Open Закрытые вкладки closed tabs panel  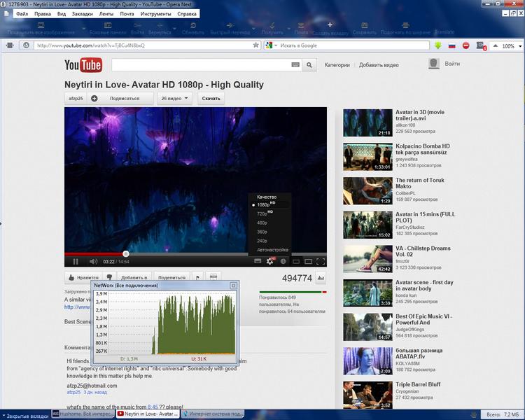coord(25,416)
